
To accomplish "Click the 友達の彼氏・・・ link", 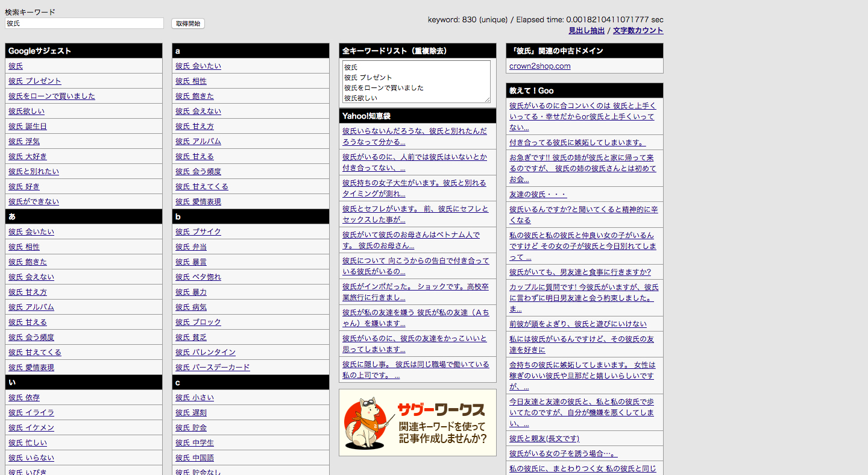I will point(538,194).
